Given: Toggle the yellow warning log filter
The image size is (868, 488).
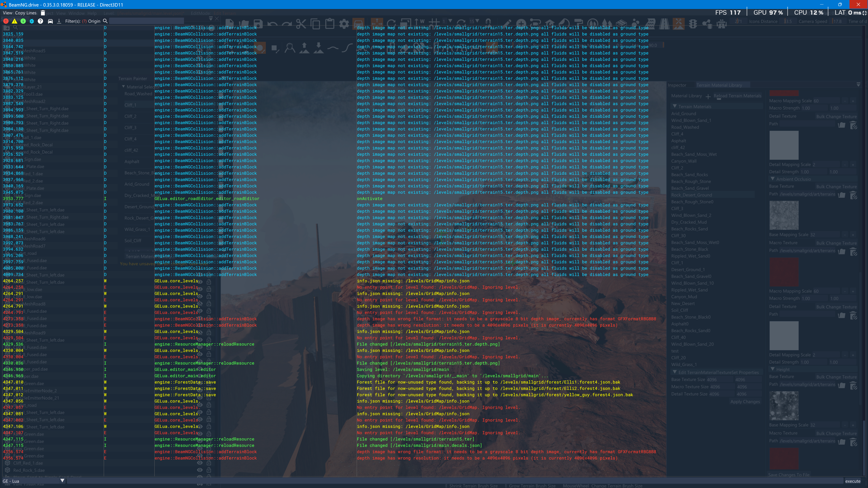Looking at the screenshot, I should pos(14,21).
